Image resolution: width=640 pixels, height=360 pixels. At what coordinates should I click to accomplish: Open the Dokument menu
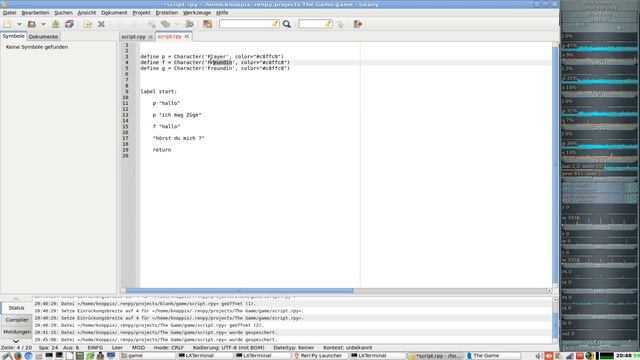(114, 13)
